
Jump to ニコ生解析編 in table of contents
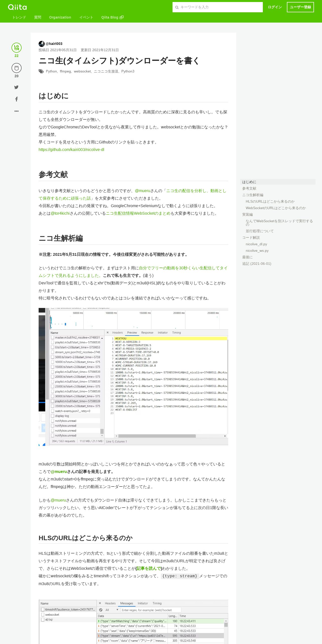(253, 195)
